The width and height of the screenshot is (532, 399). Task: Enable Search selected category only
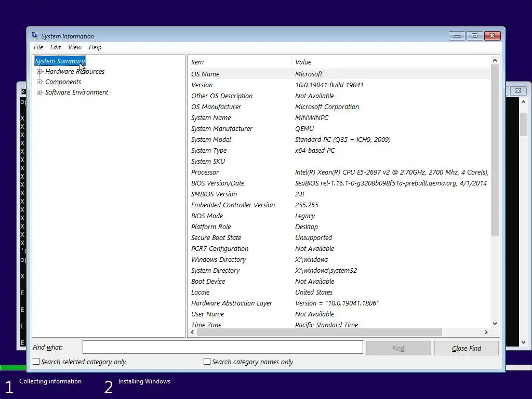(x=36, y=362)
